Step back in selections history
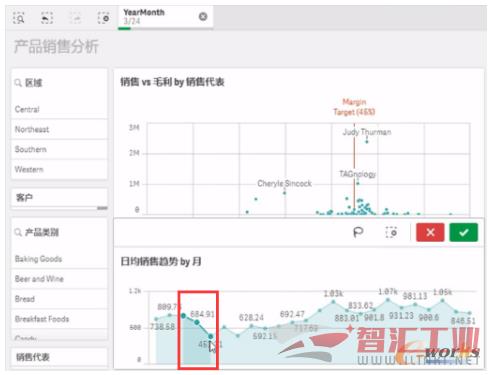 47,17
